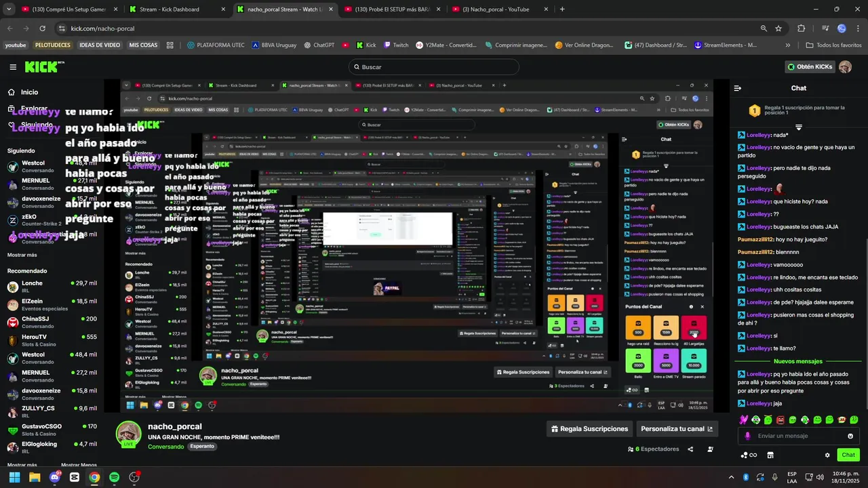Switch to Stream - Kick Dashboard tab

click(x=176, y=9)
